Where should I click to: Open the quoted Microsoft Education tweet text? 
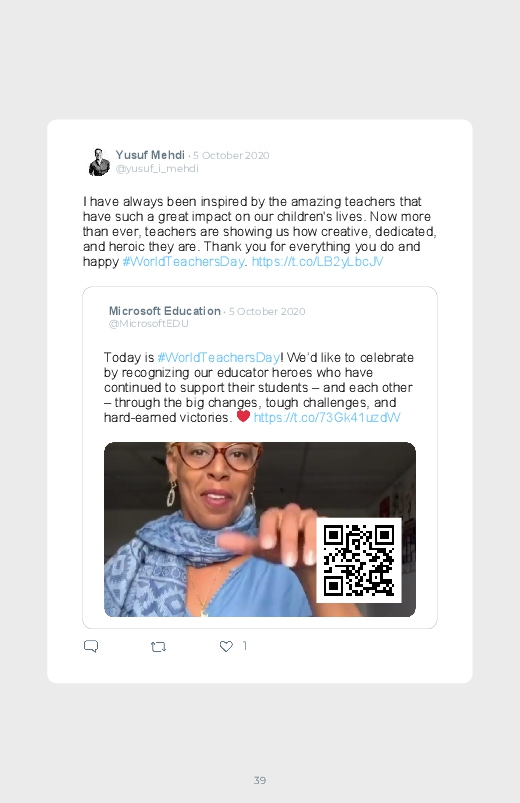click(259, 387)
